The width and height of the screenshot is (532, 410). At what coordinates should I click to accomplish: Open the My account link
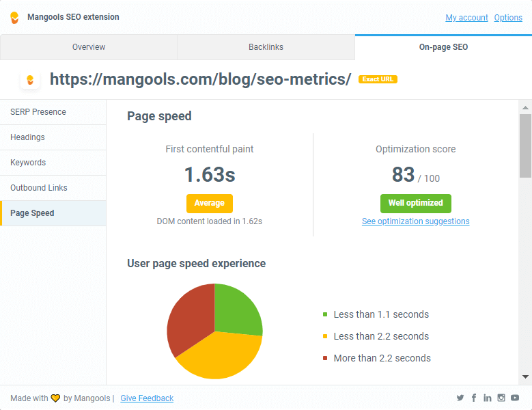(466, 18)
